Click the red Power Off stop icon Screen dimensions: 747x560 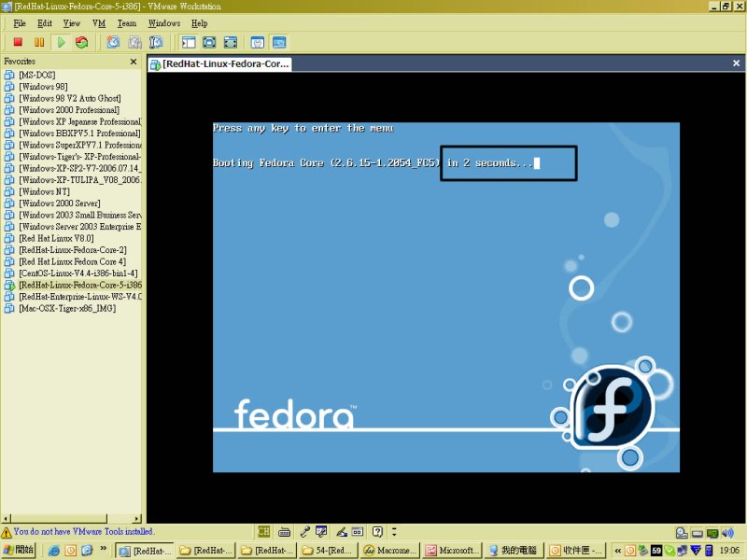(x=18, y=42)
